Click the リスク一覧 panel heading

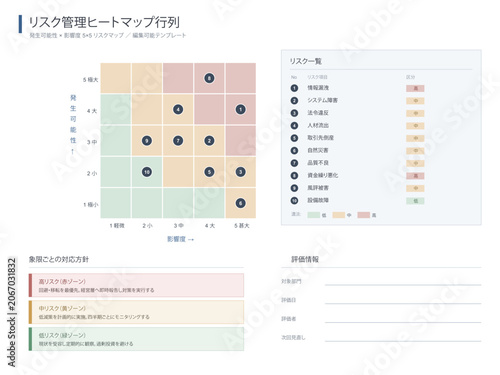point(305,61)
